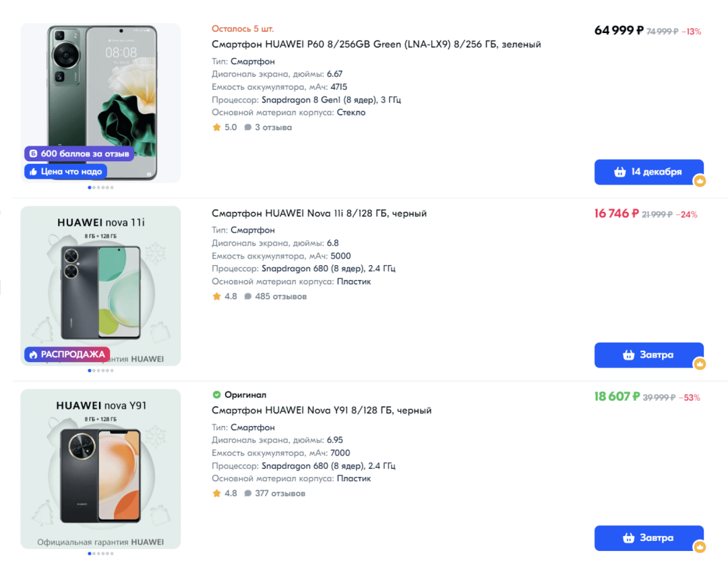Open the HUAWEI Nova 11i 8/128 ГБ title

(319, 214)
